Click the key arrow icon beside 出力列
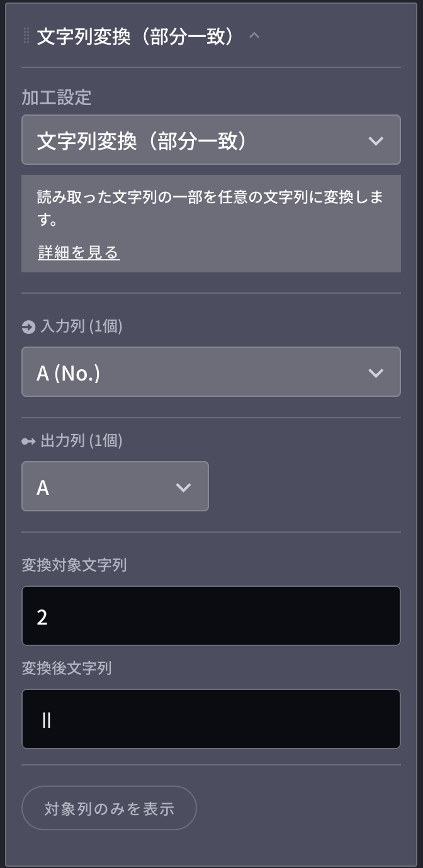 (x=28, y=442)
